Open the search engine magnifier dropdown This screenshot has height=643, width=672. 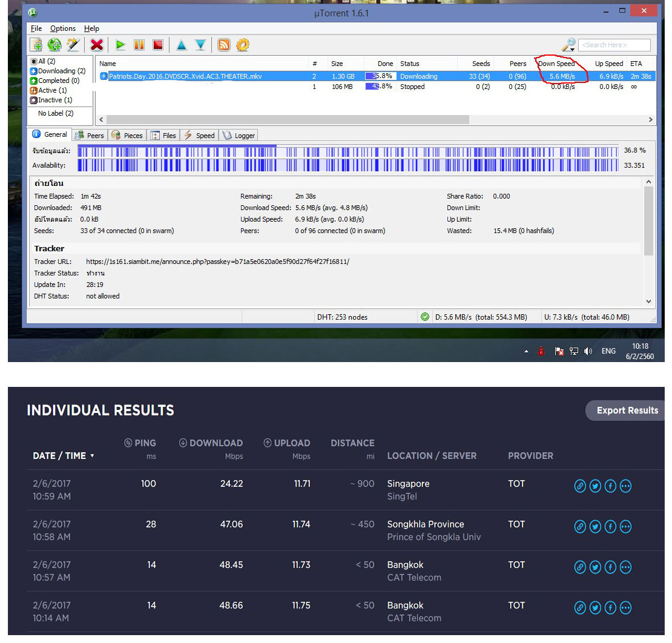[x=568, y=45]
